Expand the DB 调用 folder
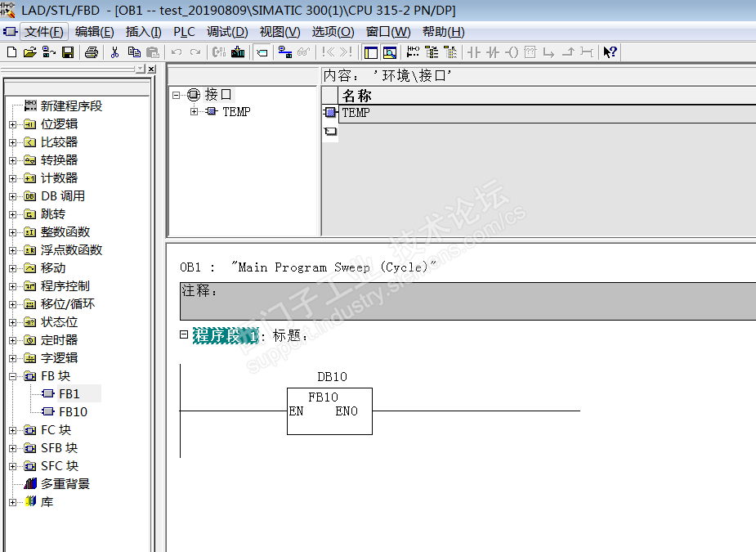 12,196
